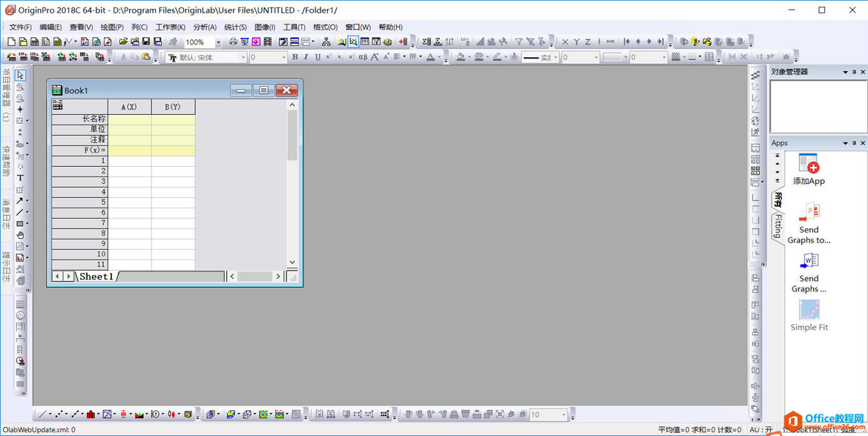Screen dimensions: 868x436
Task: Pin the Apps panel
Action: pos(854,143)
